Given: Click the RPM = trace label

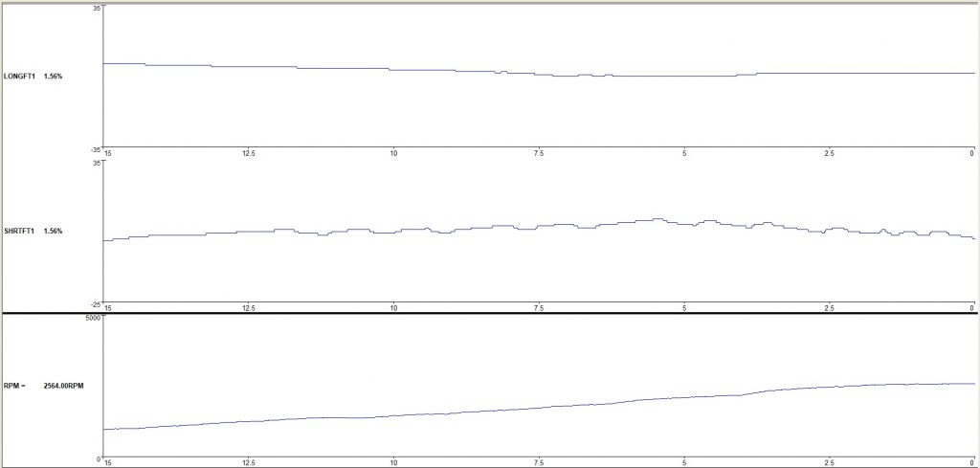Looking at the screenshot, I should (14, 386).
